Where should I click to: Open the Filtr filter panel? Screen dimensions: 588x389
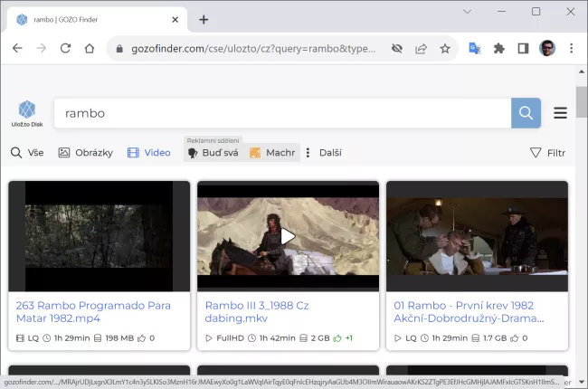point(547,153)
